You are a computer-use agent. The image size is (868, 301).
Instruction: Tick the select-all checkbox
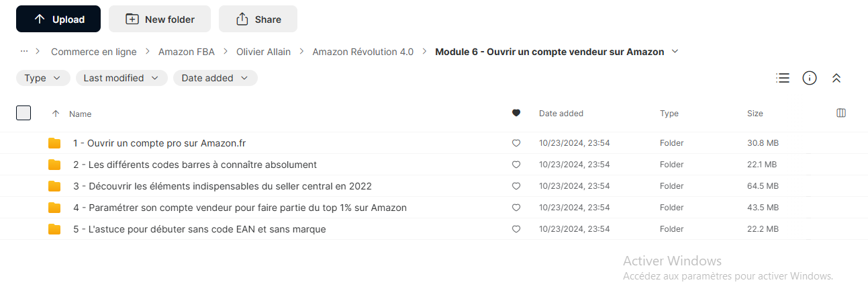tap(23, 113)
